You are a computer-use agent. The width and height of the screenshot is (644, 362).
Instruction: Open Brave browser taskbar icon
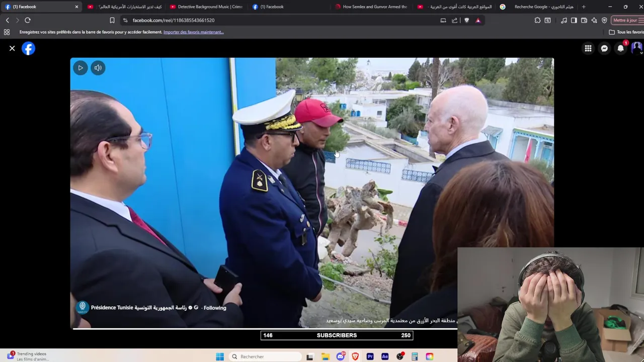355,356
